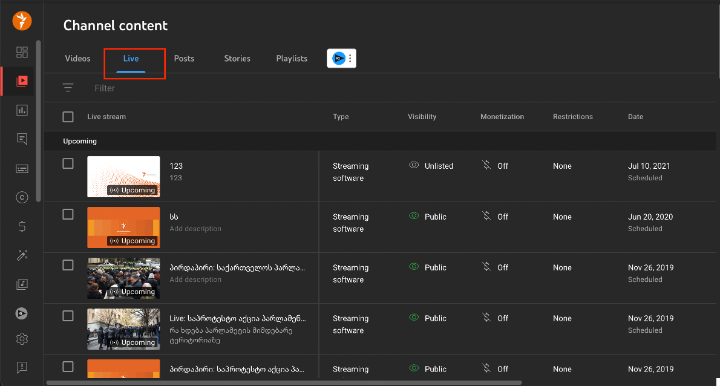Click the Jul 10, 2021 date cell
720x386 pixels.
tap(648, 166)
